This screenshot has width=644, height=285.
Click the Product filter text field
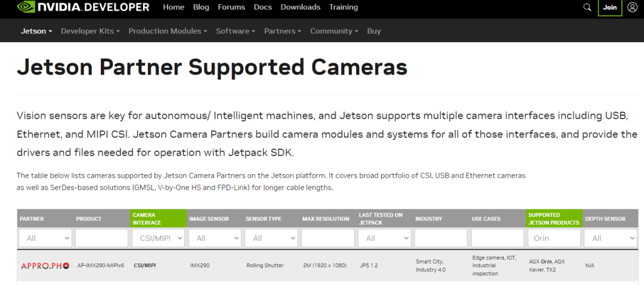101,238
